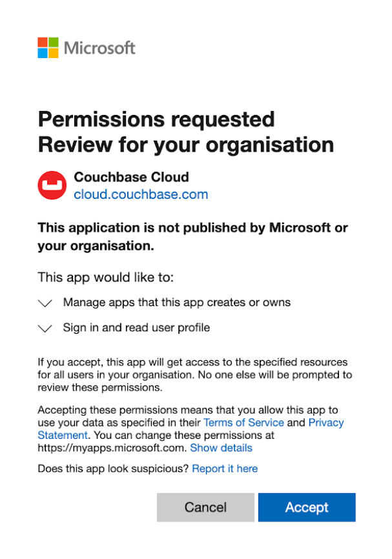Report the app via 'Report it here'
This screenshot has height=559, width=392.
pyautogui.click(x=225, y=469)
